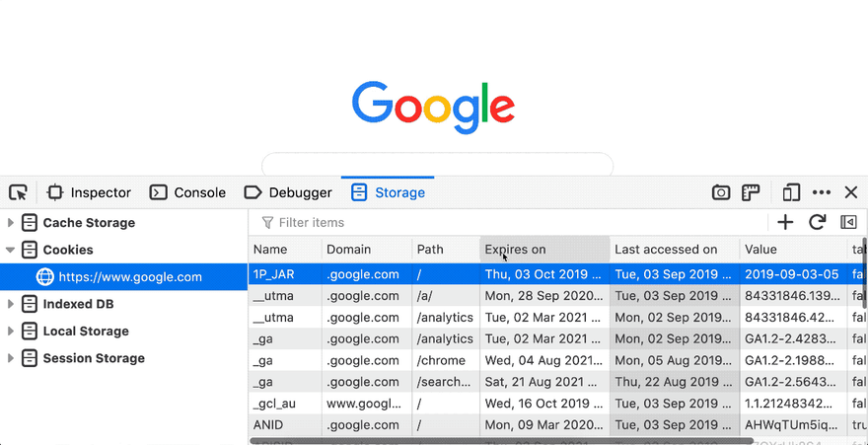
Task: Add a new cookie with plus icon
Action: (x=785, y=223)
